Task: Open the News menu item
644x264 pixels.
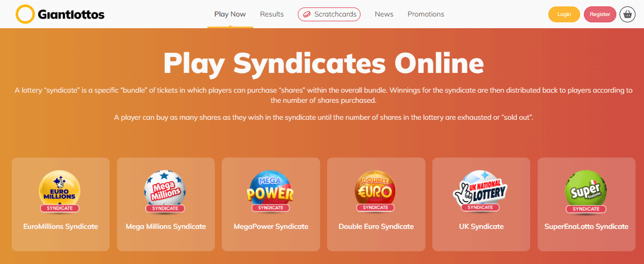Action: coord(384,14)
